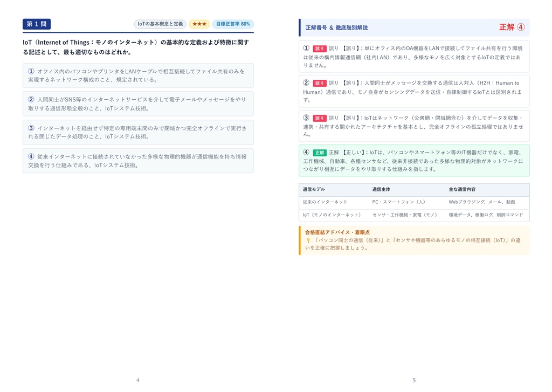Click explanation ③ text about open architecture
This screenshot has width=552, height=392.
click(414, 126)
